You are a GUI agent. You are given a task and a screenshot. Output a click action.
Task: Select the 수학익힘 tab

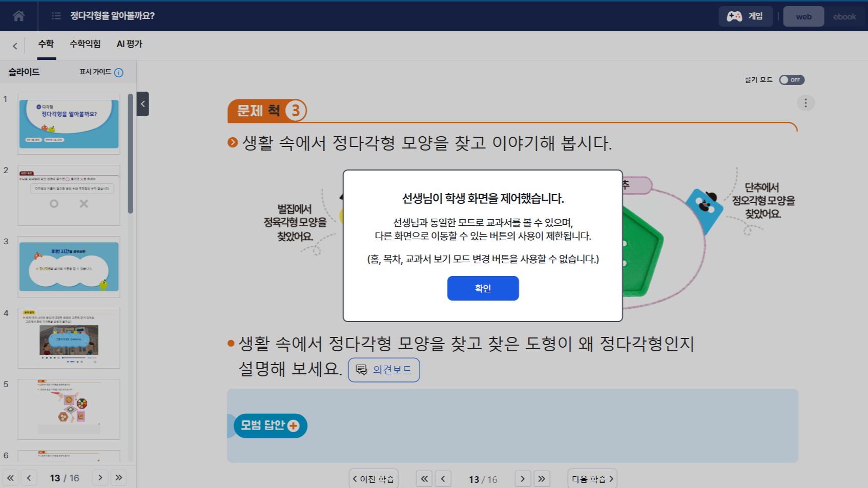[x=85, y=44]
